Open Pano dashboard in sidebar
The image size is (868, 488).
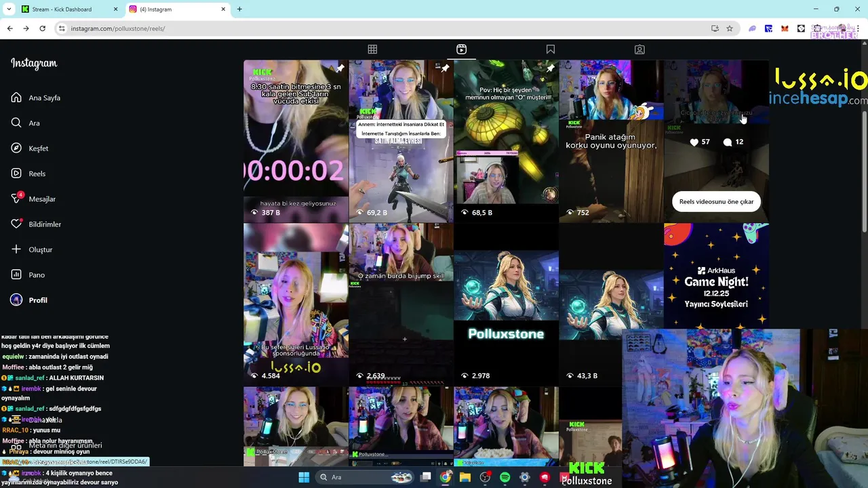tap(28, 274)
